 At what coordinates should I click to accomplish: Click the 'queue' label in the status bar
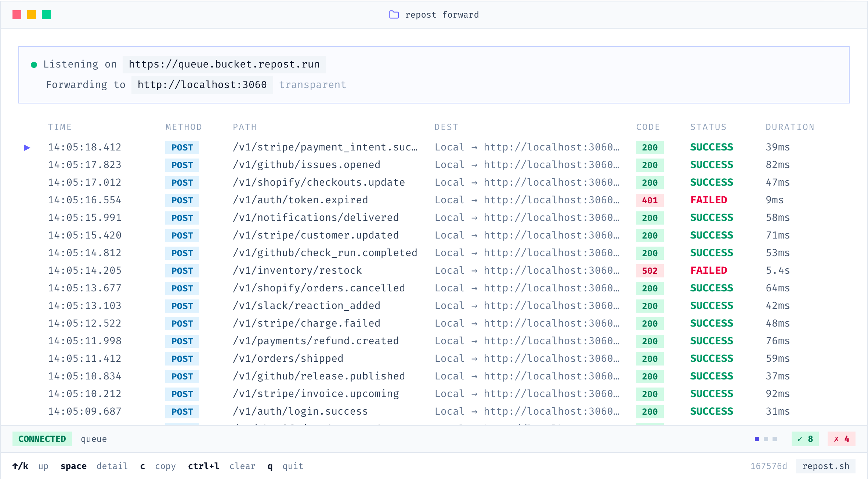click(x=94, y=439)
